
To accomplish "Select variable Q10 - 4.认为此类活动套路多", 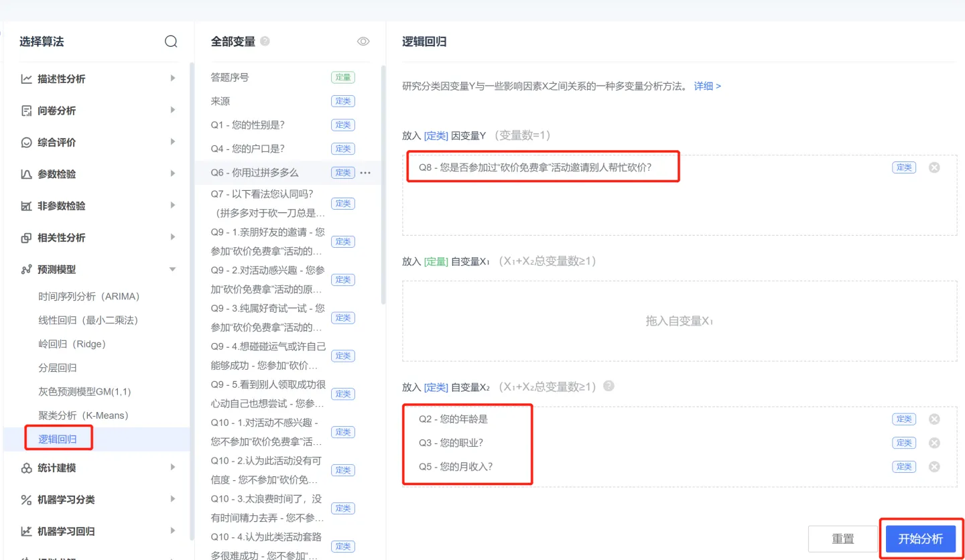I will (268, 546).
